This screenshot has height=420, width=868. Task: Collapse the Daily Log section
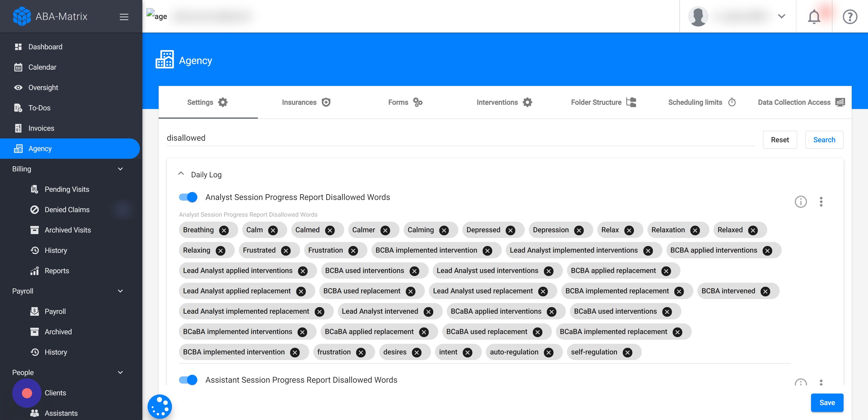[181, 174]
